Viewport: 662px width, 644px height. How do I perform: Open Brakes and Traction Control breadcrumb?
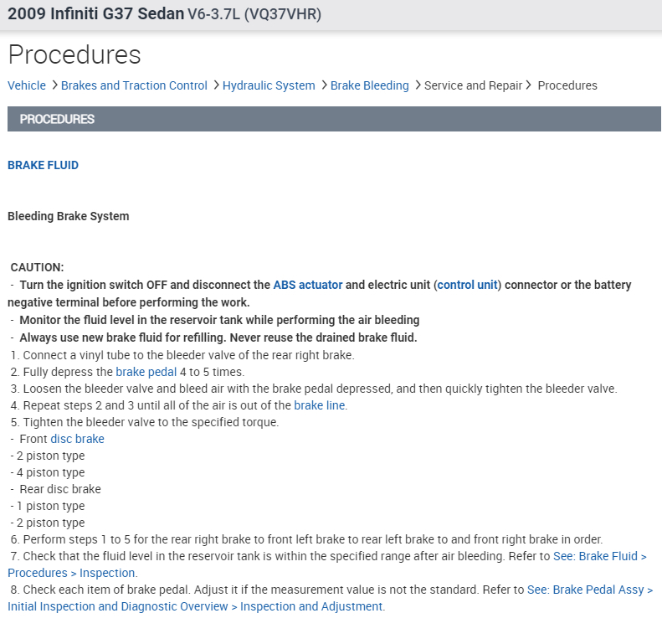[x=134, y=85]
